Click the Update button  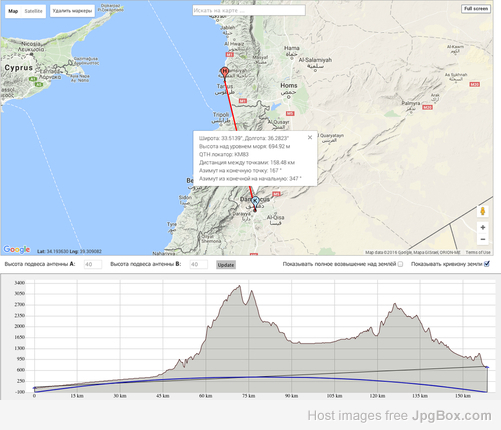click(x=226, y=265)
